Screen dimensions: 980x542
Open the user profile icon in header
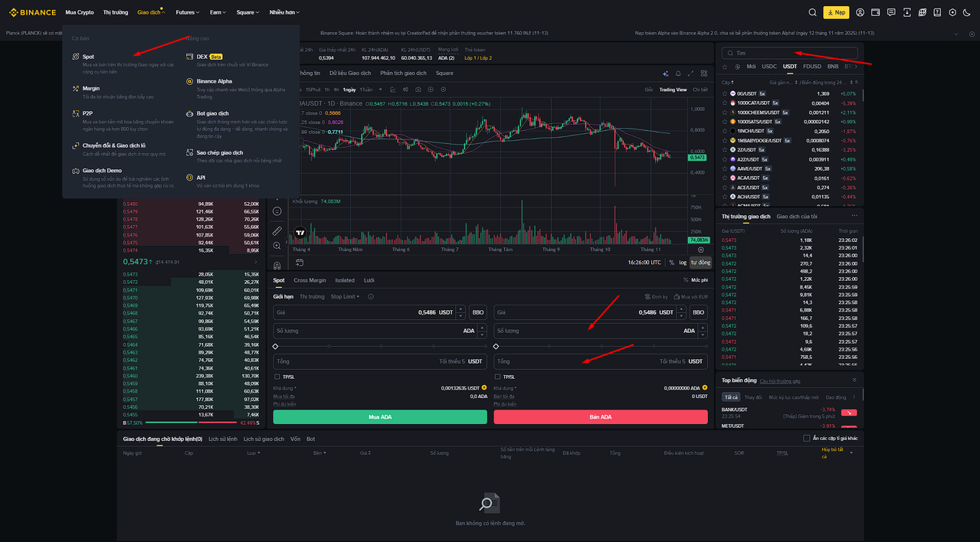point(860,12)
